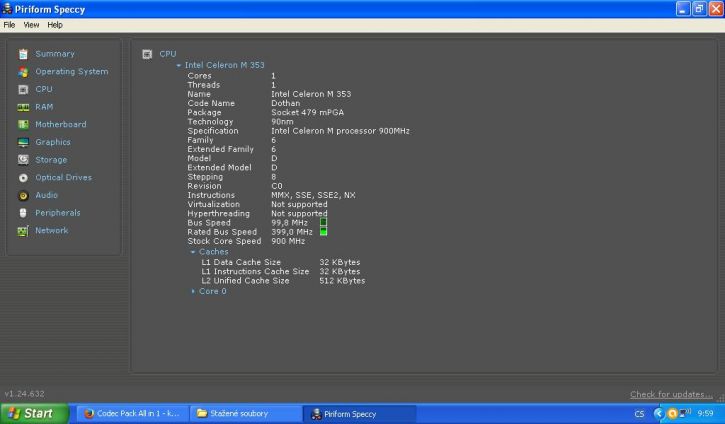Screen dimensions: 725x424
Task: Click the Storage hard drive icon
Action: coord(23,160)
